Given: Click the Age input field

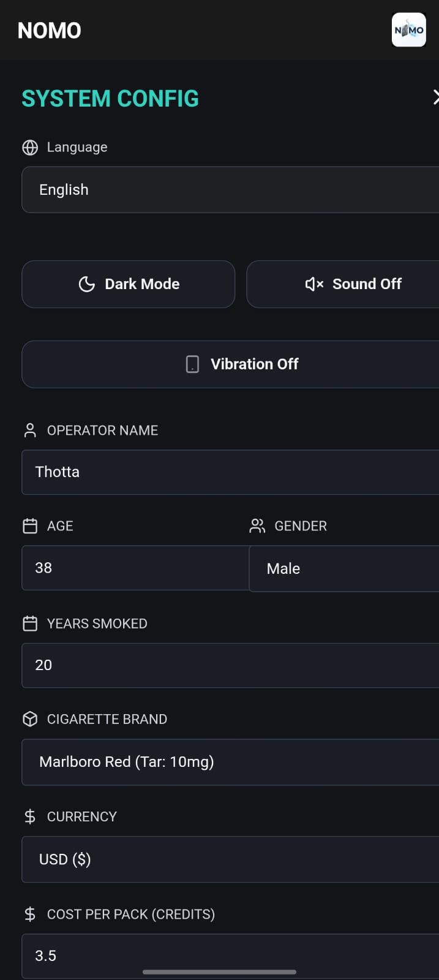Looking at the screenshot, I should pos(135,568).
